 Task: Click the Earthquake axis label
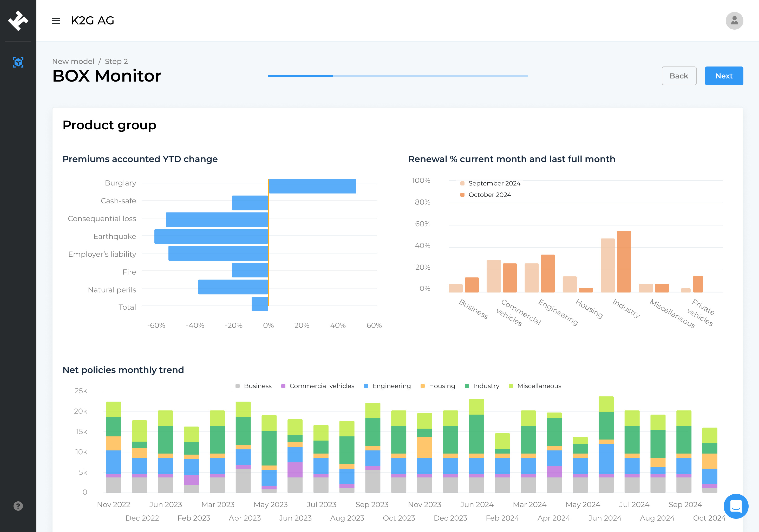pos(115,237)
